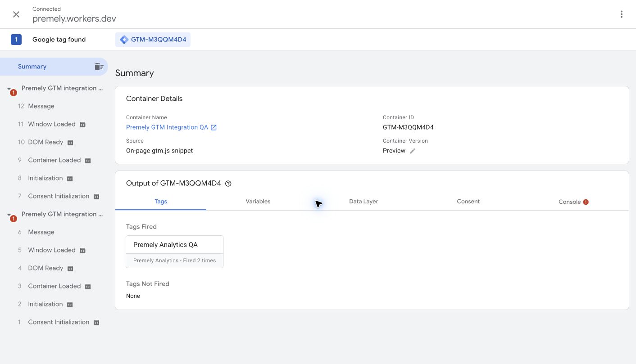The width and height of the screenshot is (636, 364).
Task: Open the Console tab with the error badge
Action: [x=573, y=202]
